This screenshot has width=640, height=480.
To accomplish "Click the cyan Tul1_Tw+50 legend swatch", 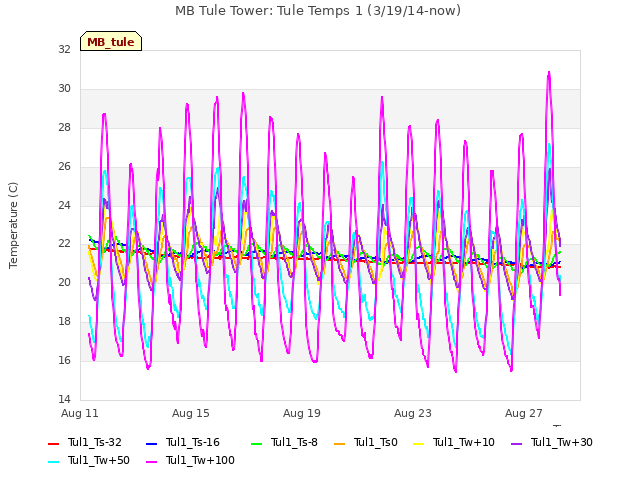I will (53, 462).
